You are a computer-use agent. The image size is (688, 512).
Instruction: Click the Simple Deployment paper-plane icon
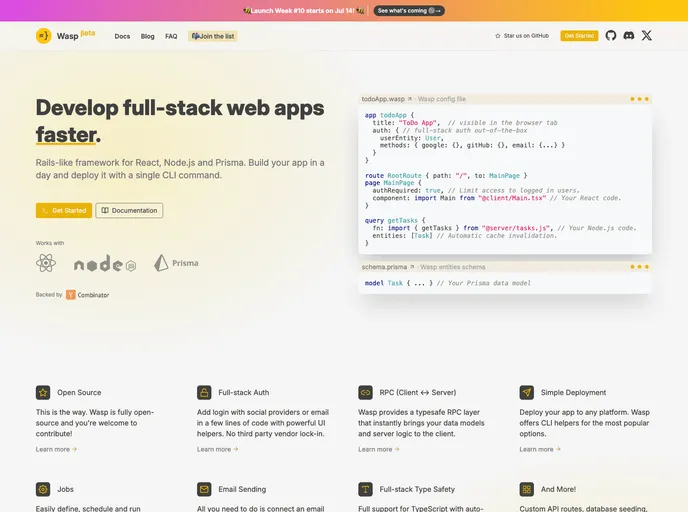pos(527,393)
